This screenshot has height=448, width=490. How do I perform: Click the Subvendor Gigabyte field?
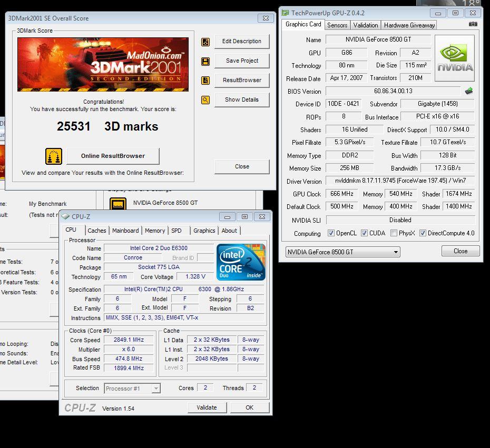pyautogui.click(x=437, y=103)
